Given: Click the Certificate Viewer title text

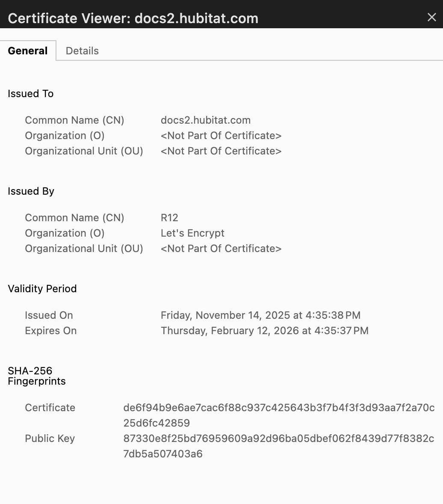Looking at the screenshot, I should point(133,18).
